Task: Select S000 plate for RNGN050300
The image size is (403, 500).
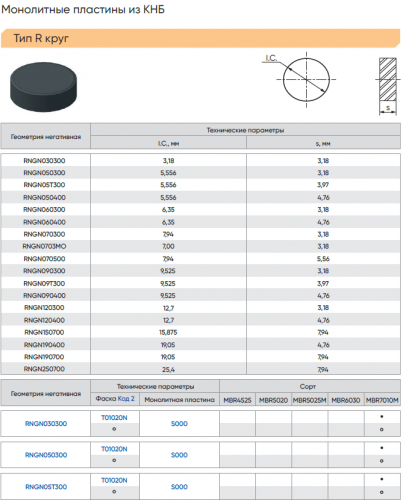Action: (179, 455)
